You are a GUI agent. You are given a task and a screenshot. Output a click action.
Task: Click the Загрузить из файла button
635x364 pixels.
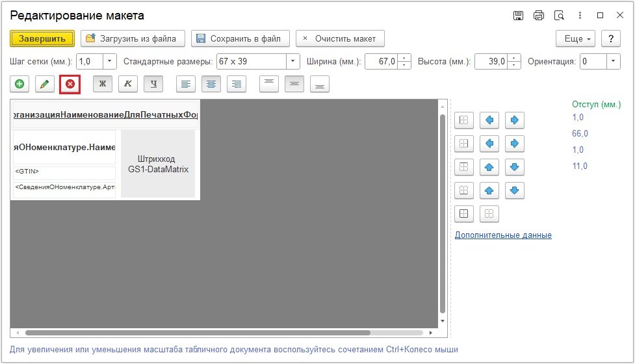pyautogui.click(x=133, y=39)
